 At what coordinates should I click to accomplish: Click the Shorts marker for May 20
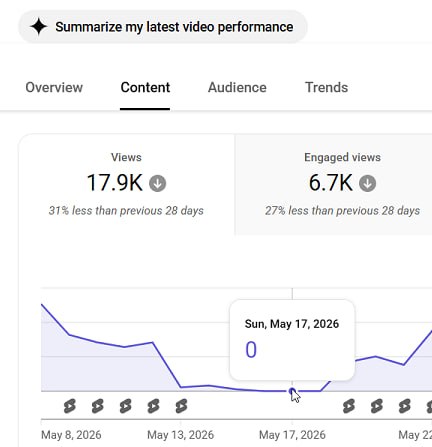click(x=377, y=406)
